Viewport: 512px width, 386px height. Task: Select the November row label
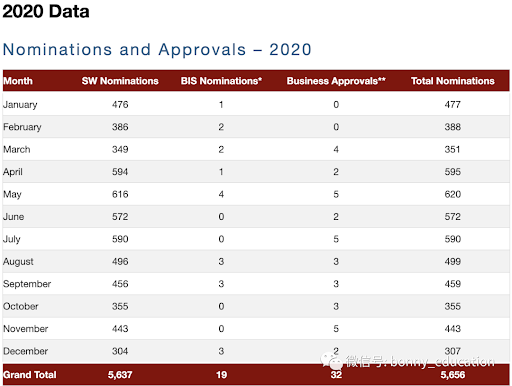pyautogui.click(x=26, y=329)
